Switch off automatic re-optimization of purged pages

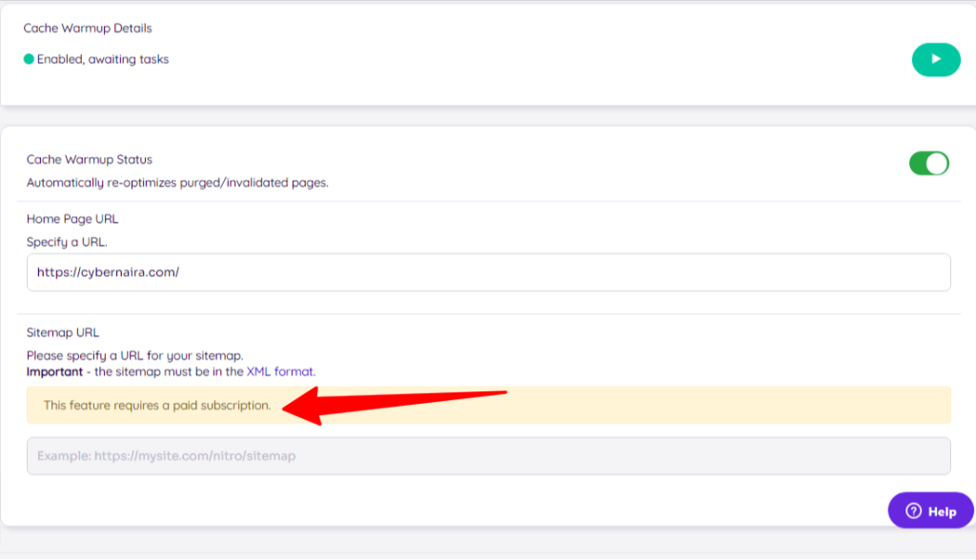pos(928,163)
